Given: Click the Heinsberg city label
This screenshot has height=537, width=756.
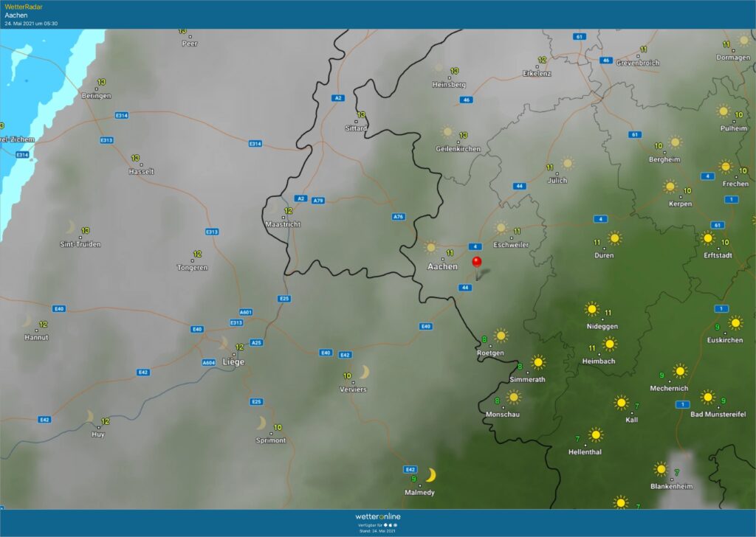Looking at the screenshot, I should pyautogui.click(x=449, y=84).
